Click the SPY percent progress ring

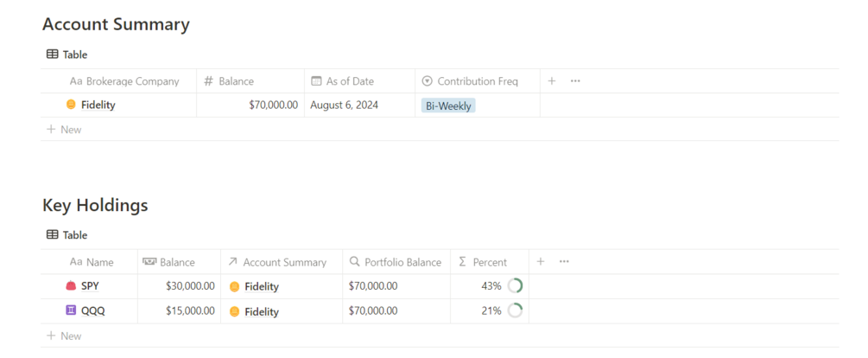coord(515,286)
